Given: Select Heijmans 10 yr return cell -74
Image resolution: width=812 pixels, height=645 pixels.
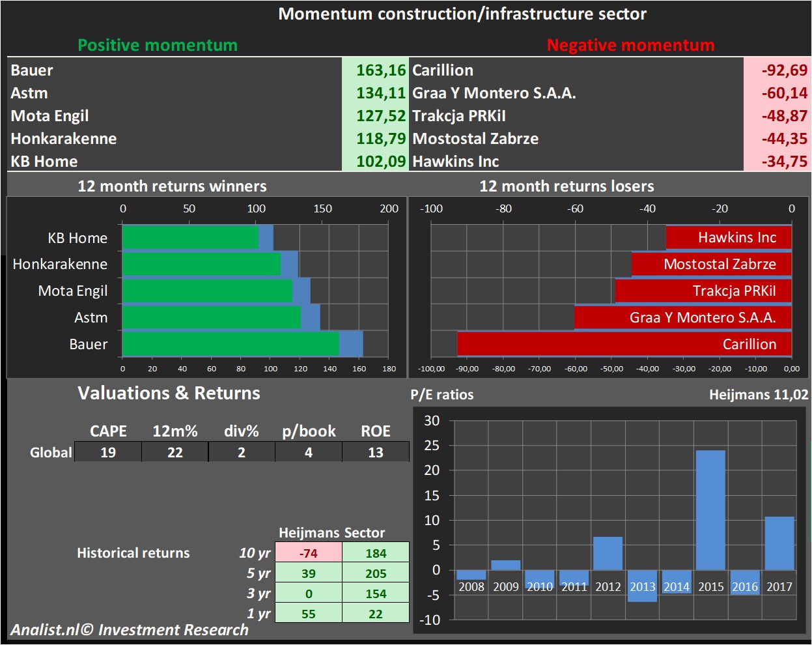Looking at the screenshot, I should coord(309,553).
